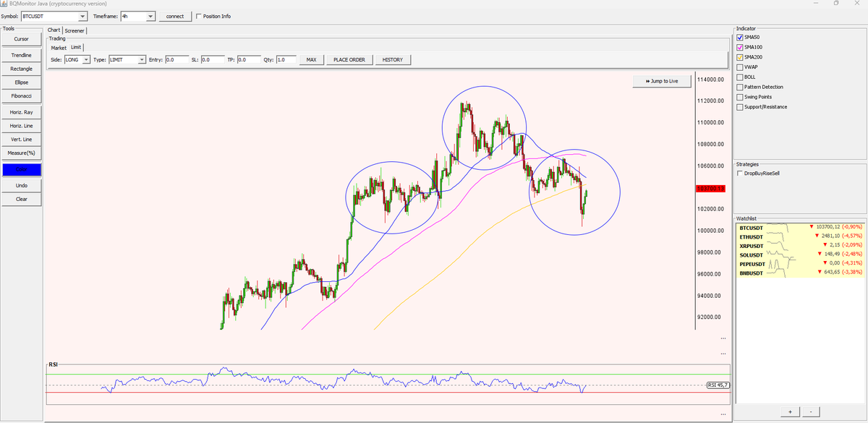Choose the Vert. Line tool
The height and width of the screenshot is (423, 868).
click(x=21, y=140)
